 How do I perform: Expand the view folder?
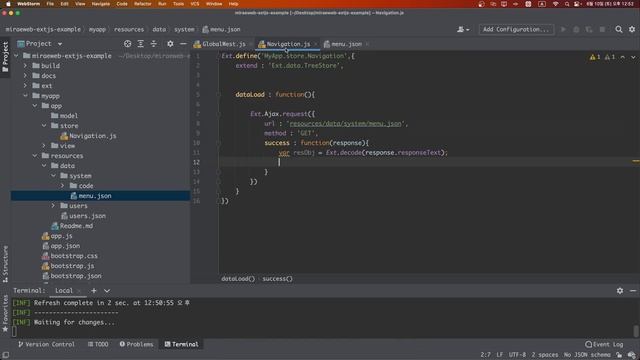point(44,146)
